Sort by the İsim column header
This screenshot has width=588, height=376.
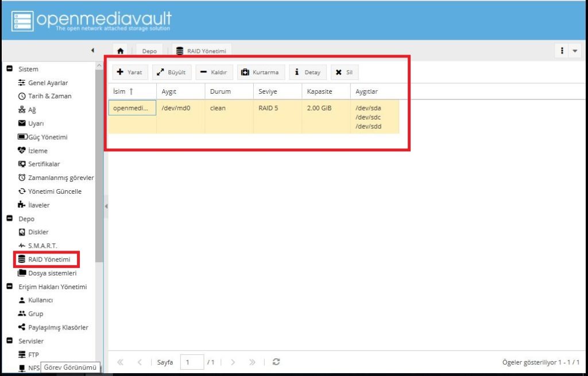coord(132,91)
